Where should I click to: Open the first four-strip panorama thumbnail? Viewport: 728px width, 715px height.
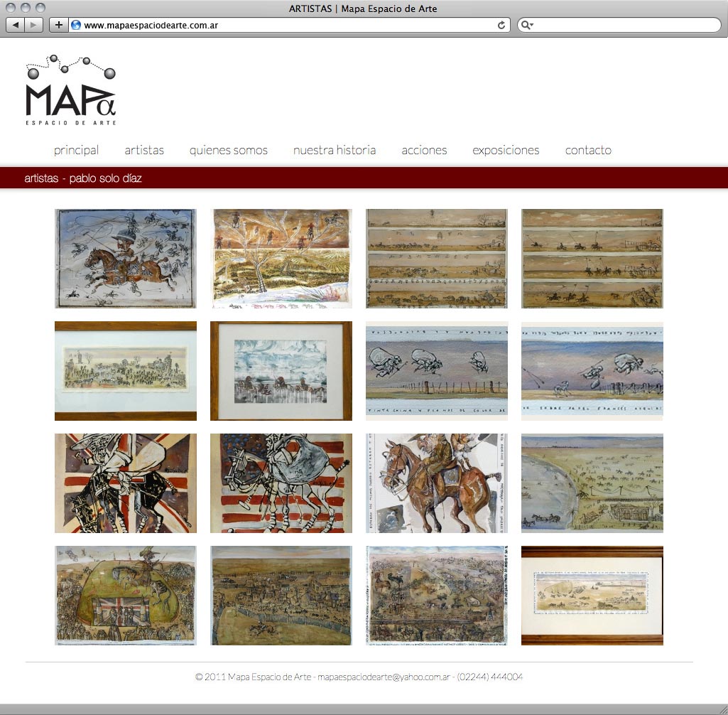click(437, 259)
